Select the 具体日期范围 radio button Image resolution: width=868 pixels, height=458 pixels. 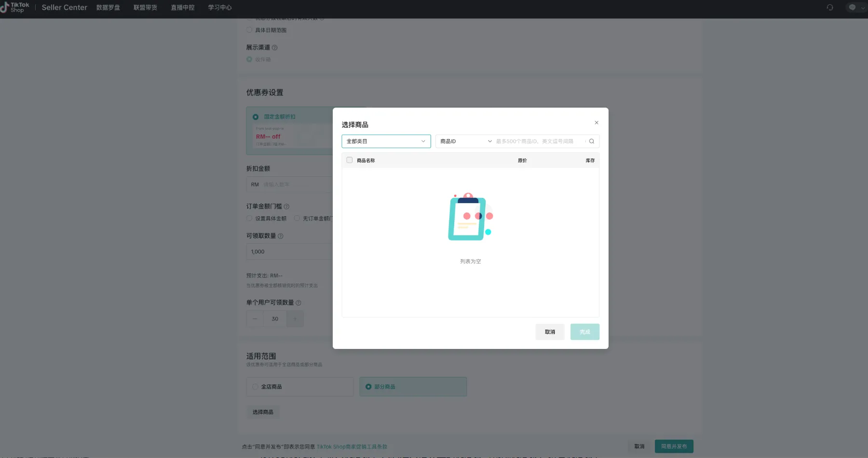[x=249, y=30]
